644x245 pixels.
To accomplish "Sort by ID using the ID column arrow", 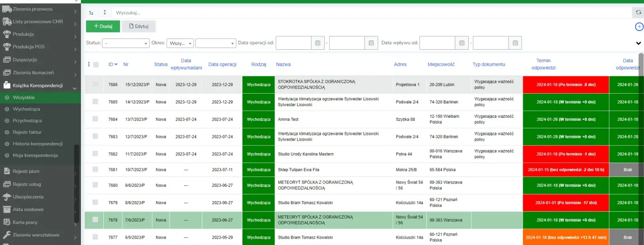I will [x=116, y=64].
